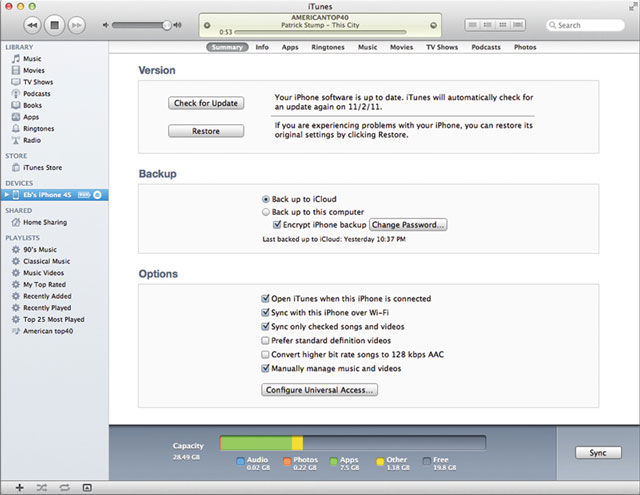Viewport: 640px width, 495px height.
Task: Switch to the Ringtones tab
Action: pos(328,47)
